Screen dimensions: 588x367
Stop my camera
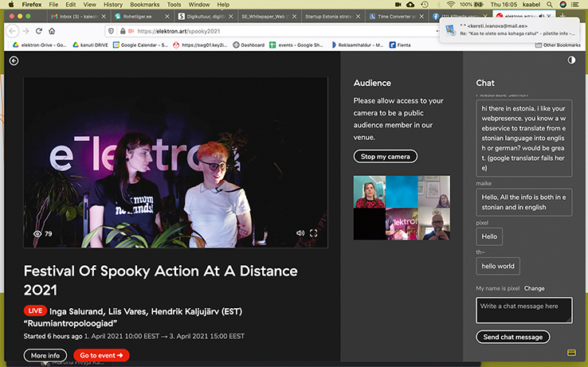point(385,156)
